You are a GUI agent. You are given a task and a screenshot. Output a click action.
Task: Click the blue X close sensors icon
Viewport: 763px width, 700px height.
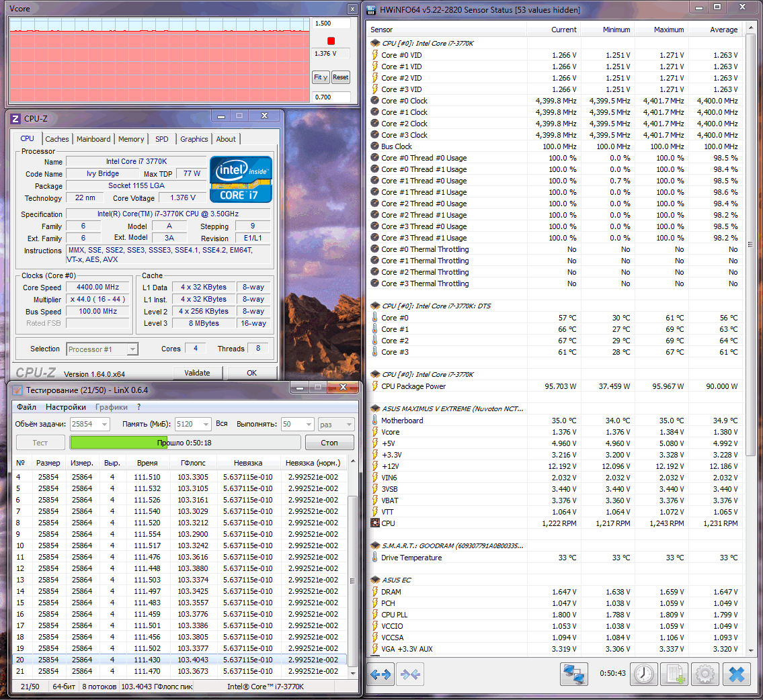pos(737,674)
